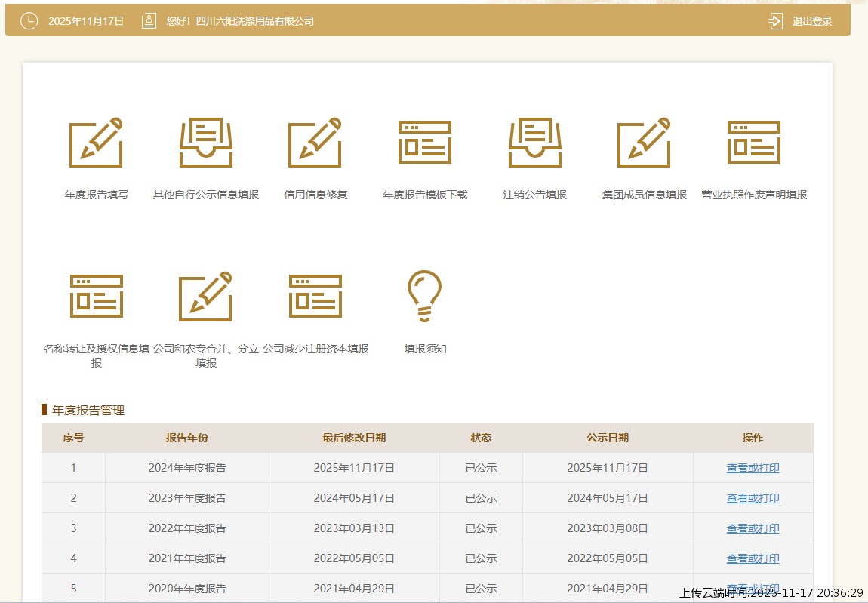Open the 年度报告填写 icon
Screen dimensions: 868x603
pos(96,143)
